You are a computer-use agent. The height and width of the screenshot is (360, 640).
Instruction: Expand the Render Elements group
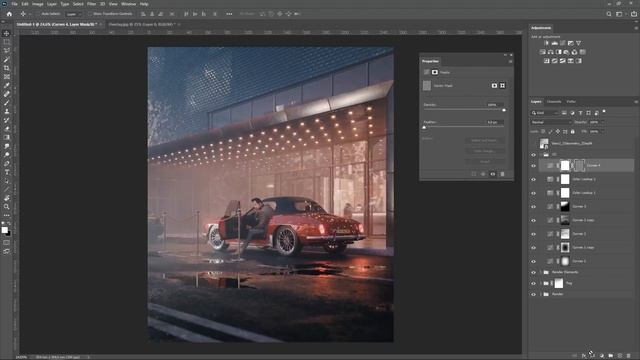(541, 272)
